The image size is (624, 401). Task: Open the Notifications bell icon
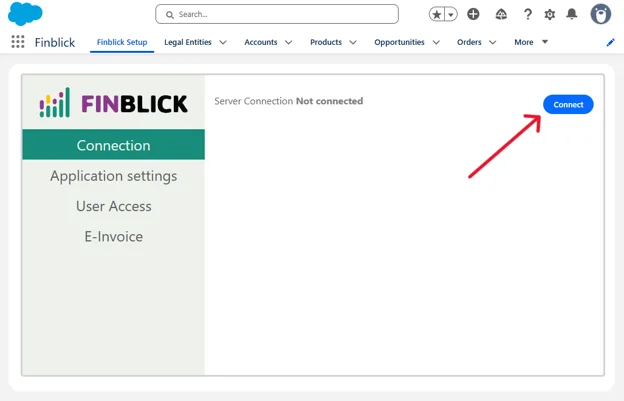(572, 14)
